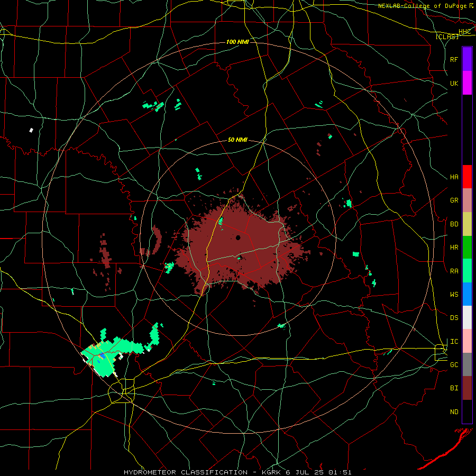
Task: Click the "DS" legend label
Action: tap(454, 318)
